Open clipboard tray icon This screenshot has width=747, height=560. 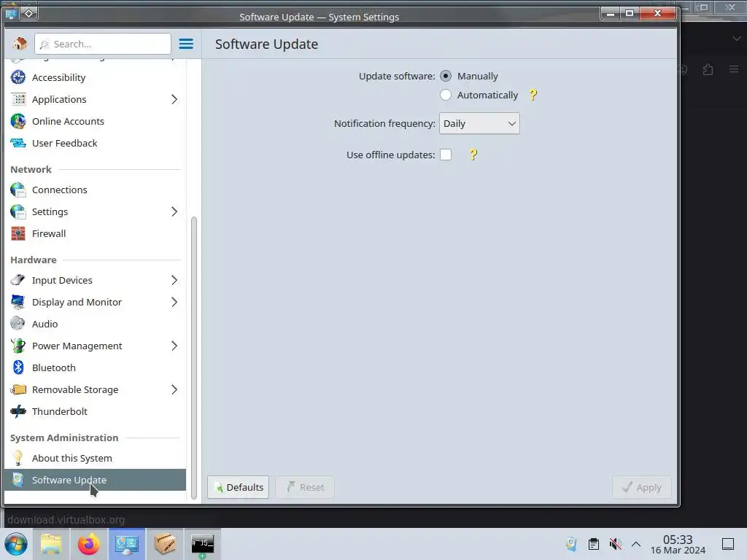(x=594, y=544)
